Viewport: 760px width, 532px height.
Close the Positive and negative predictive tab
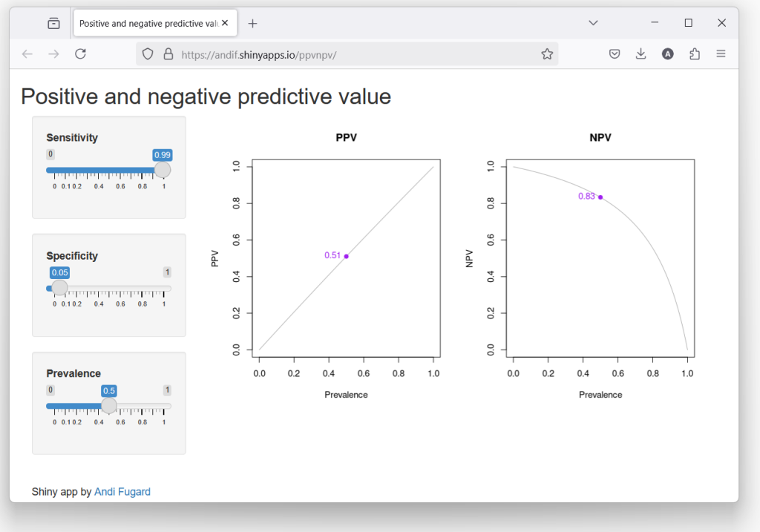coord(225,23)
